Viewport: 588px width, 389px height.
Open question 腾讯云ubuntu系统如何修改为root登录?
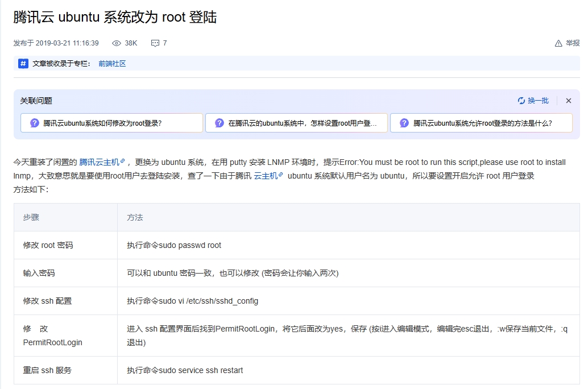tap(112, 123)
